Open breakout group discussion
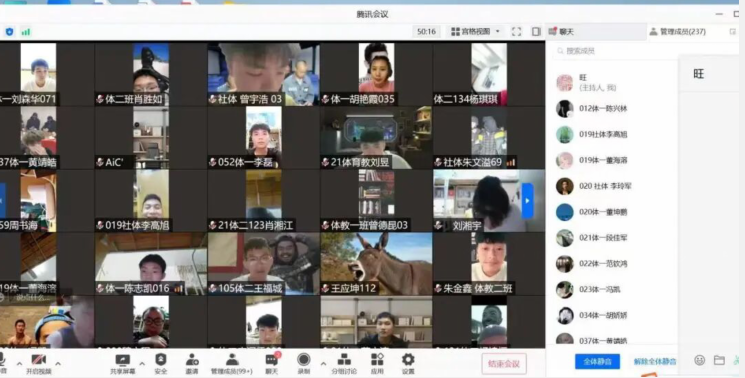The width and height of the screenshot is (745, 378). point(344,364)
